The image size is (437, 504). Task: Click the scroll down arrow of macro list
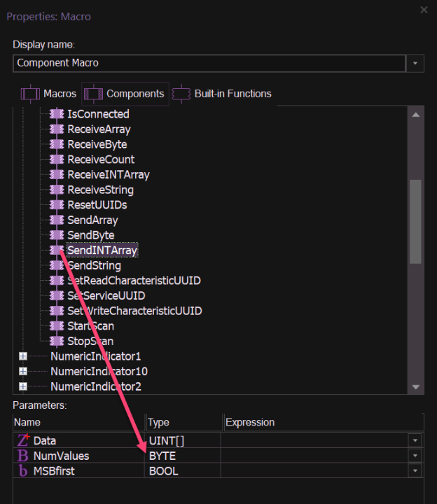[415, 387]
